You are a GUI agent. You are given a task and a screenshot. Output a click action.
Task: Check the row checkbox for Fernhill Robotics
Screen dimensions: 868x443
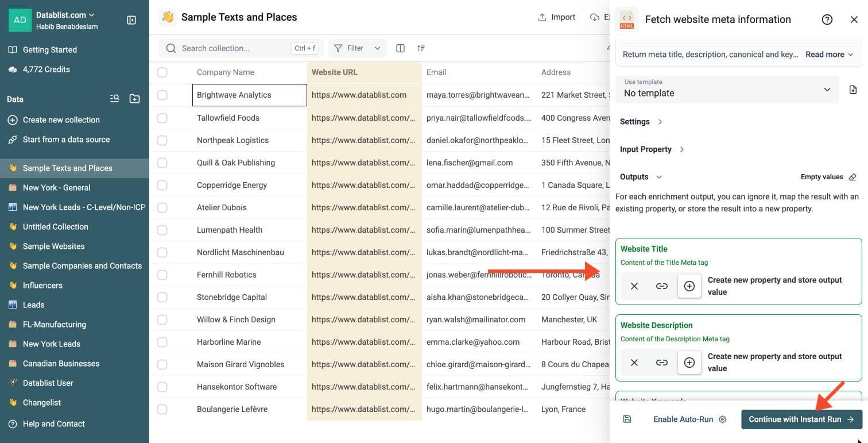pyautogui.click(x=162, y=275)
